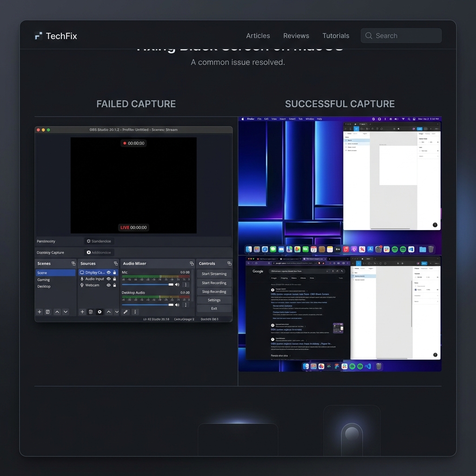
Task: Click the Start Streaming button
Action: (214, 274)
